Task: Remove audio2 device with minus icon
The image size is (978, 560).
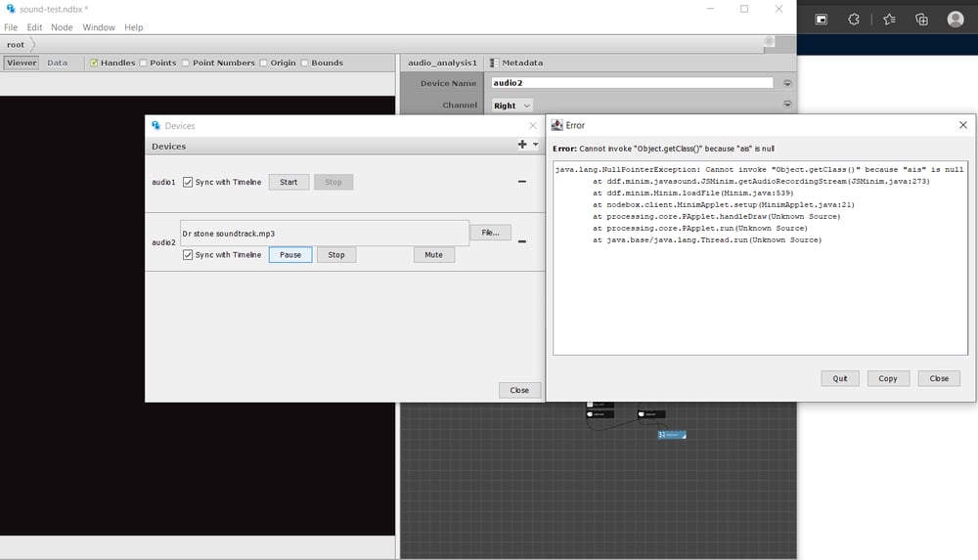Action: (x=522, y=241)
